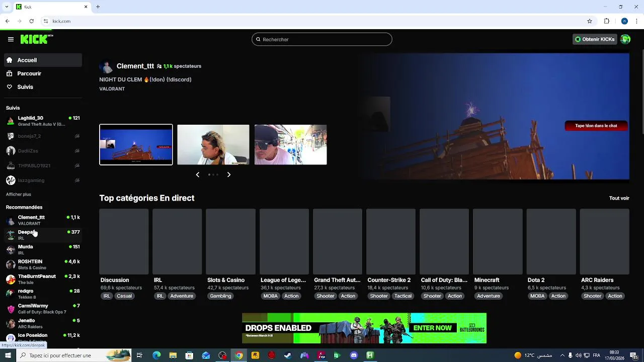
Task: Open browser extensions puzzle icon
Action: click(x=607, y=21)
